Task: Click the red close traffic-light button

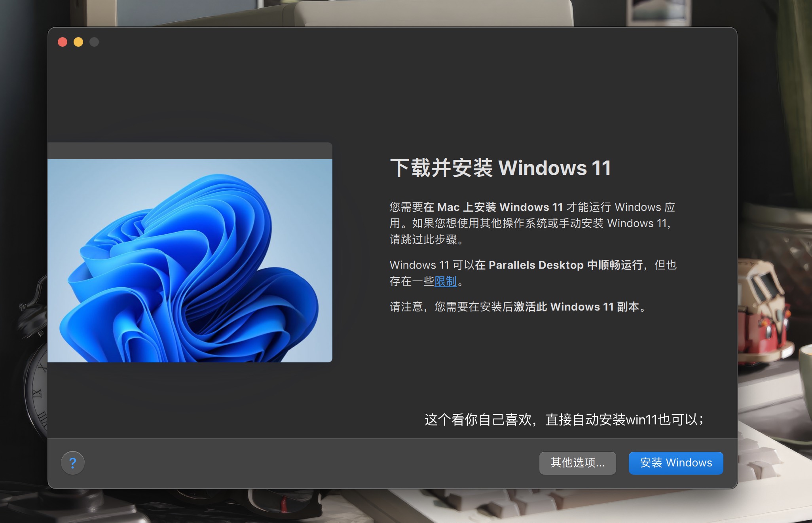Action: (63, 42)
